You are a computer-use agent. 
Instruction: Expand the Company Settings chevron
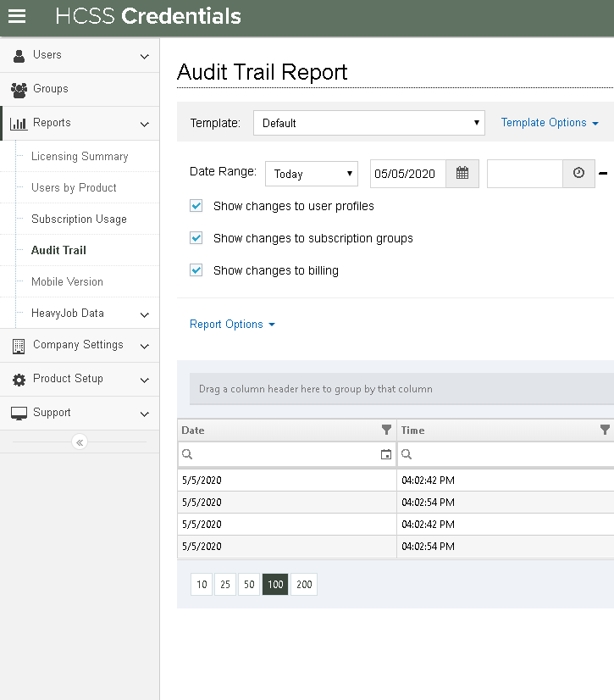click(145, 347)
